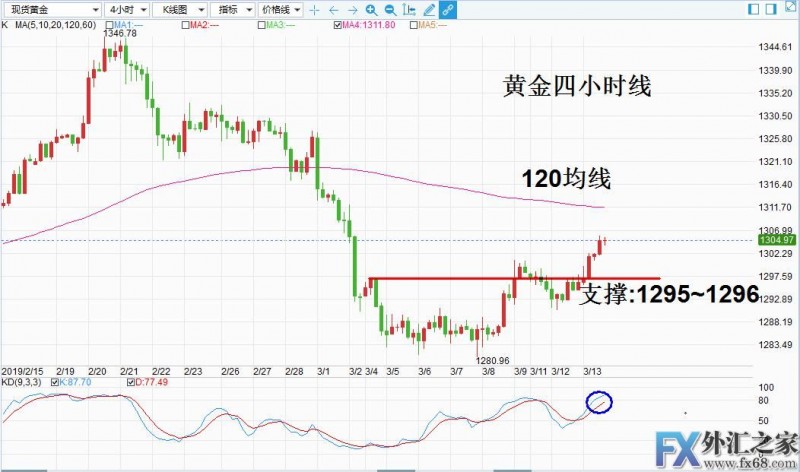
Task: Click the left arrow to scroll chart back
Action: [333, 9]
